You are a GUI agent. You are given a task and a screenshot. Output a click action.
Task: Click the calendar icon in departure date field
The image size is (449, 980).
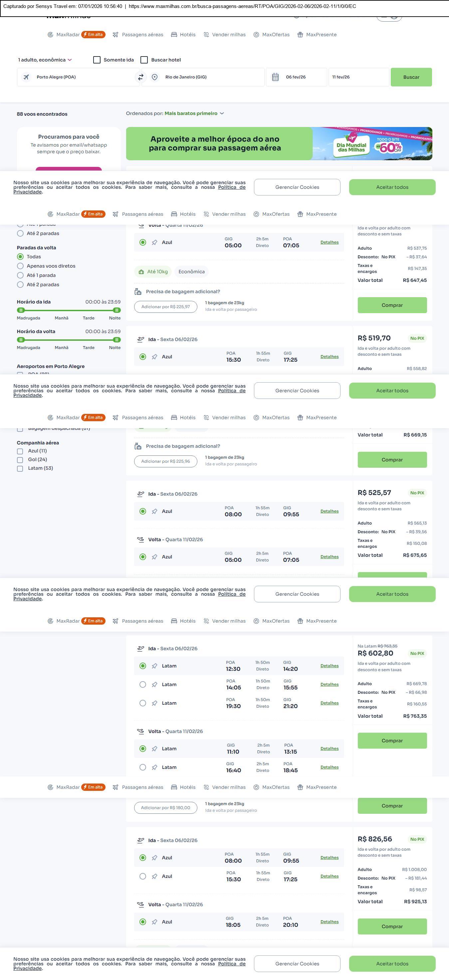point(275,77)
